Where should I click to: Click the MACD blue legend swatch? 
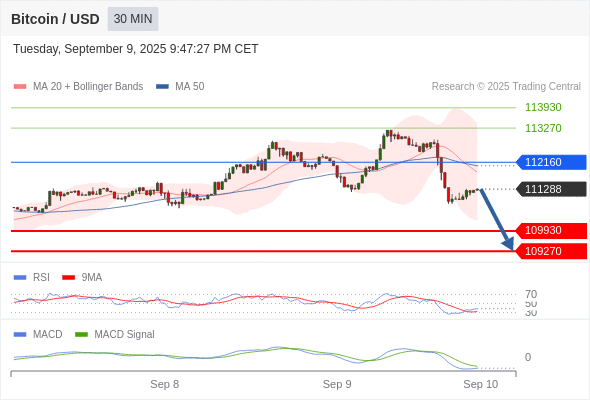tap(20, 335)
